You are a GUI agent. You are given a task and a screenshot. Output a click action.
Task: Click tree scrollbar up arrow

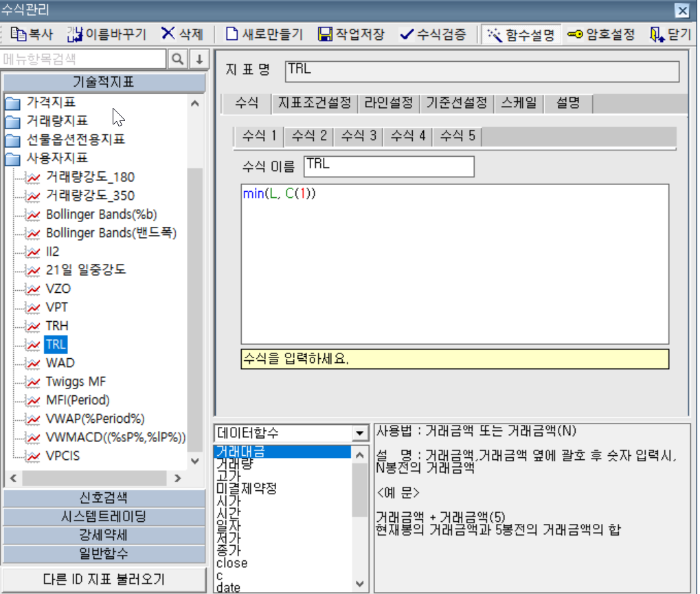194,104
